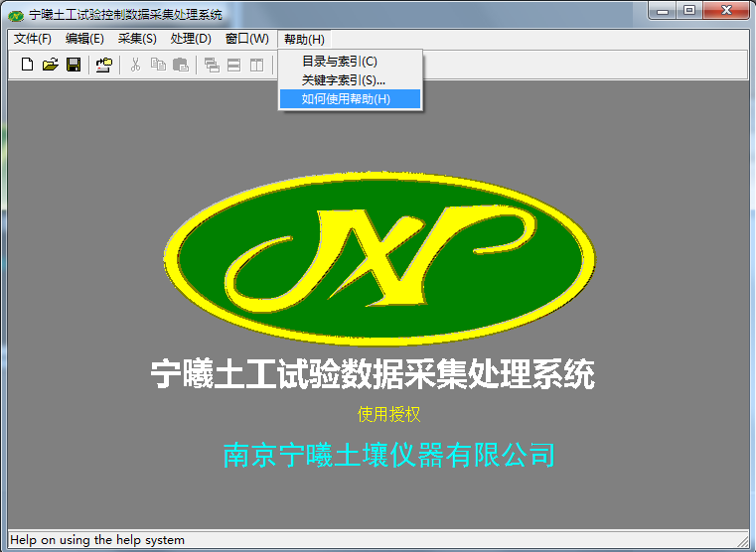Click the application logo icon in title bar
This screenshot has height=552, width=756.
16,16
